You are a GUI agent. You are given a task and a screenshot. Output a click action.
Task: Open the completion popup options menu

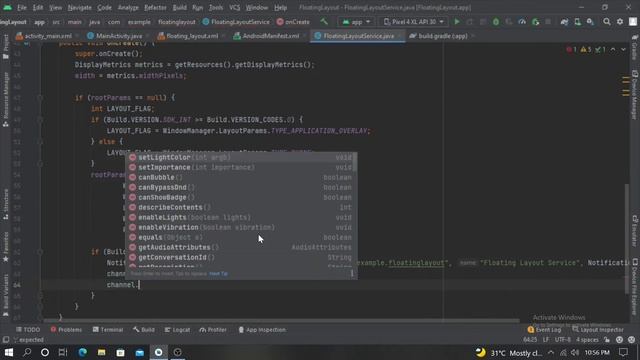coord(352,274)
